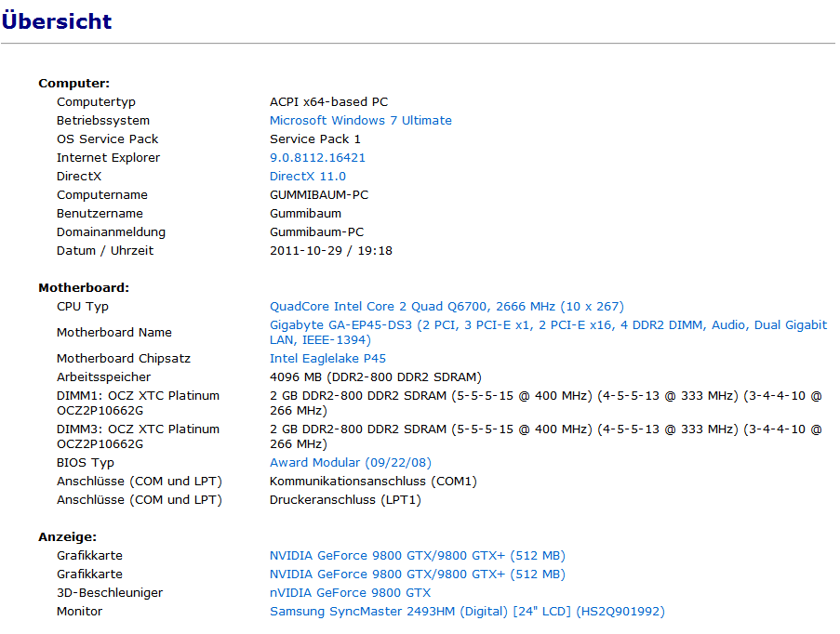The image size is (840, 634).
Task: Open the DirectX 11.0 link
Action: (308, 177)
